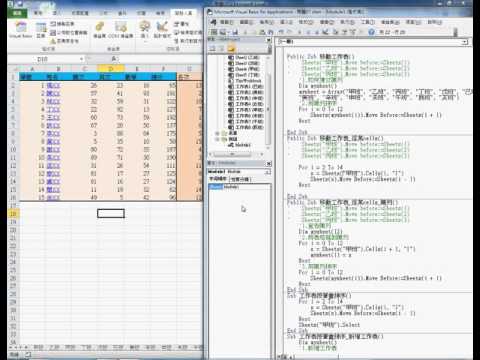Expand the first collapsed folder in project tree

217,133
